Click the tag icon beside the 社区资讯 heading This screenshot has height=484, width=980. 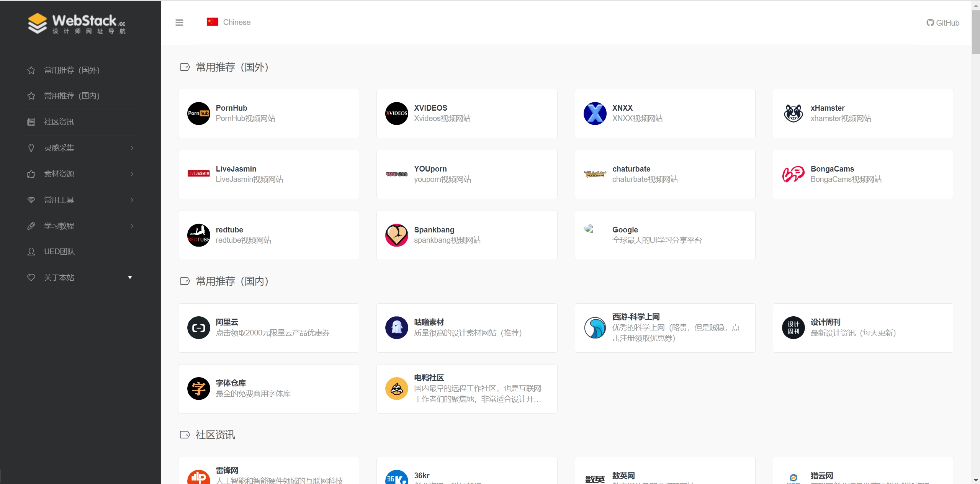(185, 435)
